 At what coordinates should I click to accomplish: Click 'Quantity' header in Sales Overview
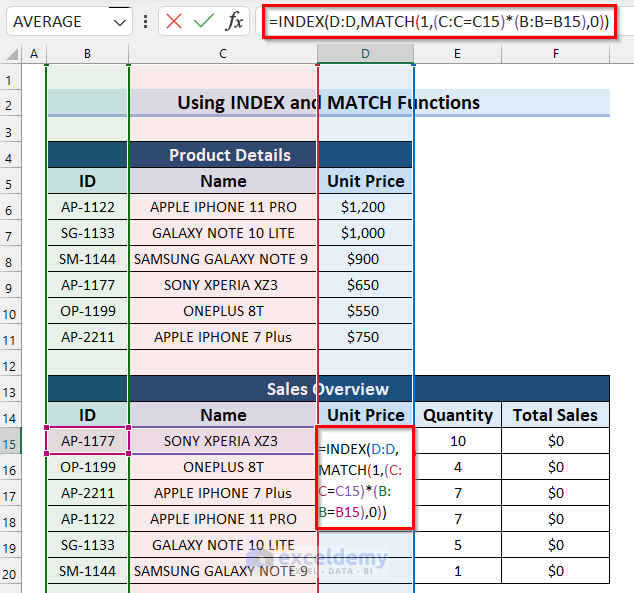pos(458,415)
